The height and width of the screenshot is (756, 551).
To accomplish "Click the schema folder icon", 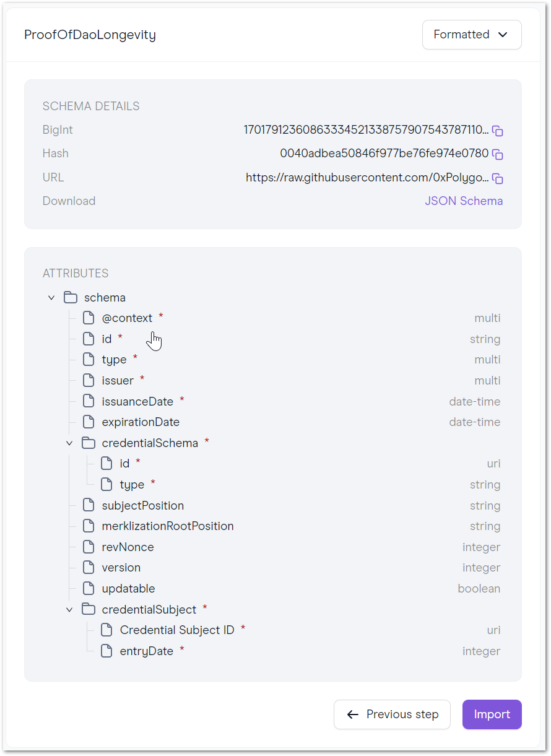I will tap(71, 297).
